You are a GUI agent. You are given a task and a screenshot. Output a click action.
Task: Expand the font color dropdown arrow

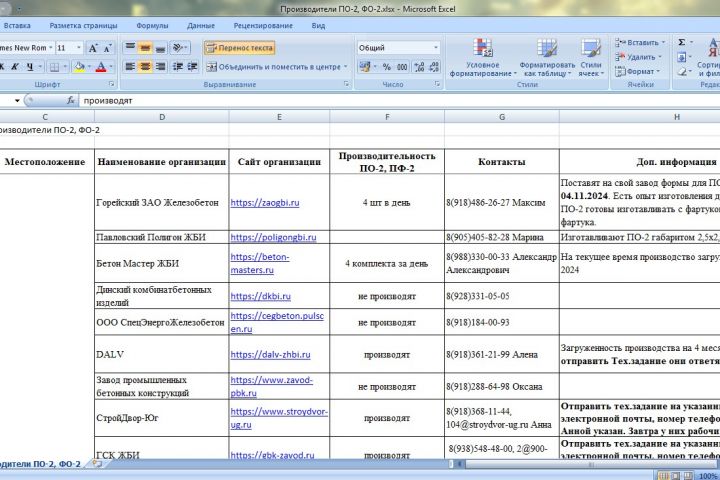click(110, 67)
